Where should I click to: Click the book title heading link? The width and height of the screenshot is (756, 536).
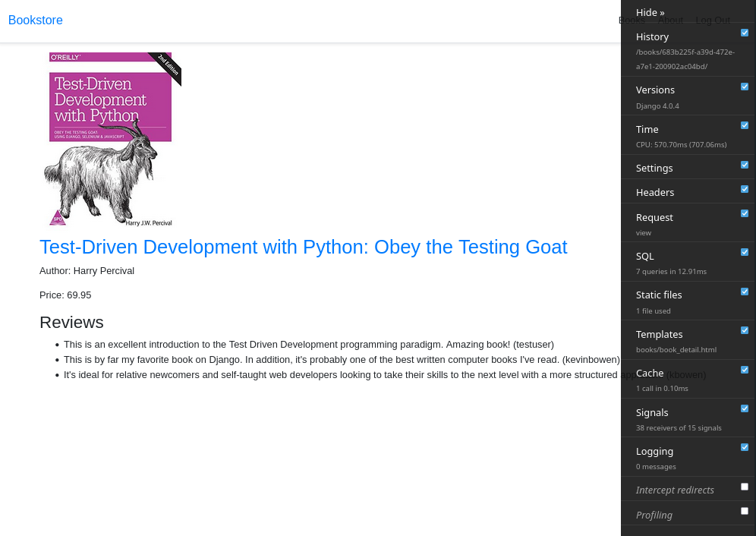[x=304, y=247]
